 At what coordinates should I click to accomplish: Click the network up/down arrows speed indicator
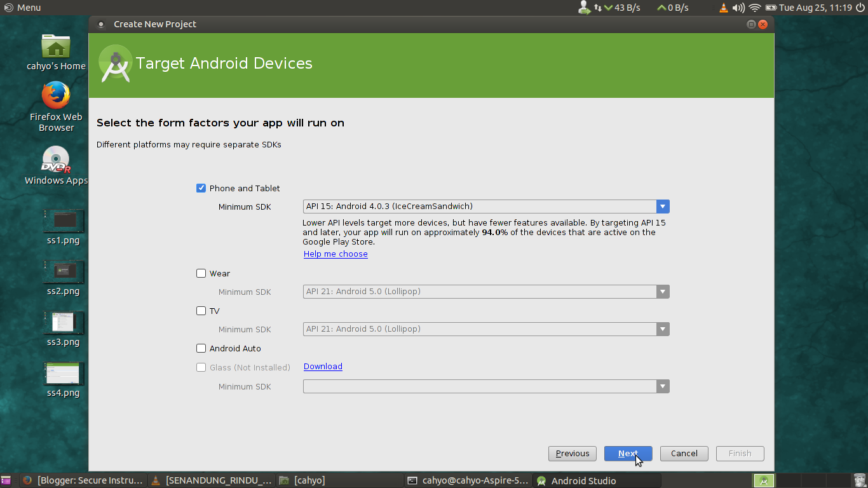[598, 8]
